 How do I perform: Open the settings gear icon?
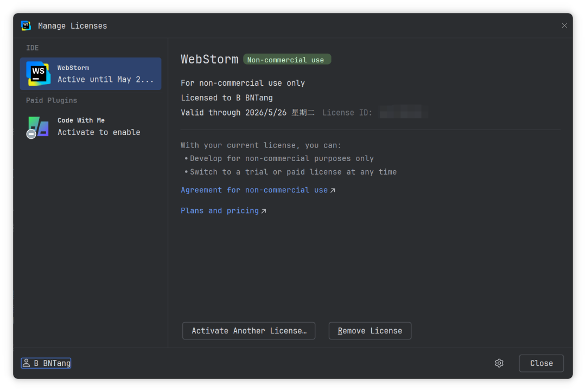pos(499,363)
